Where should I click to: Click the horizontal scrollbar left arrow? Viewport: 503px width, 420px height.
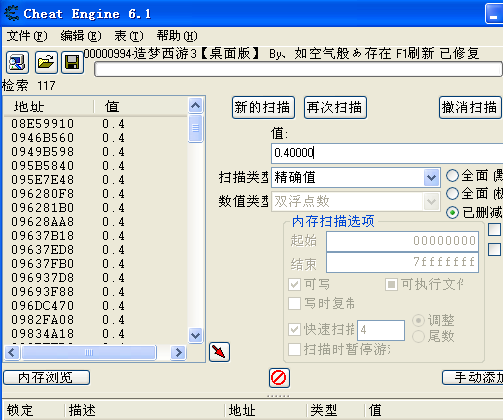click(x=12, y=352)
